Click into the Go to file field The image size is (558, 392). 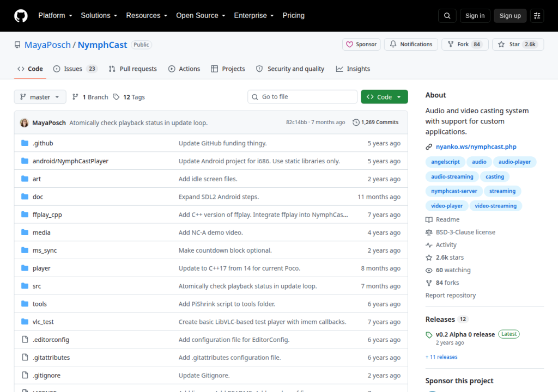(302, 97)
